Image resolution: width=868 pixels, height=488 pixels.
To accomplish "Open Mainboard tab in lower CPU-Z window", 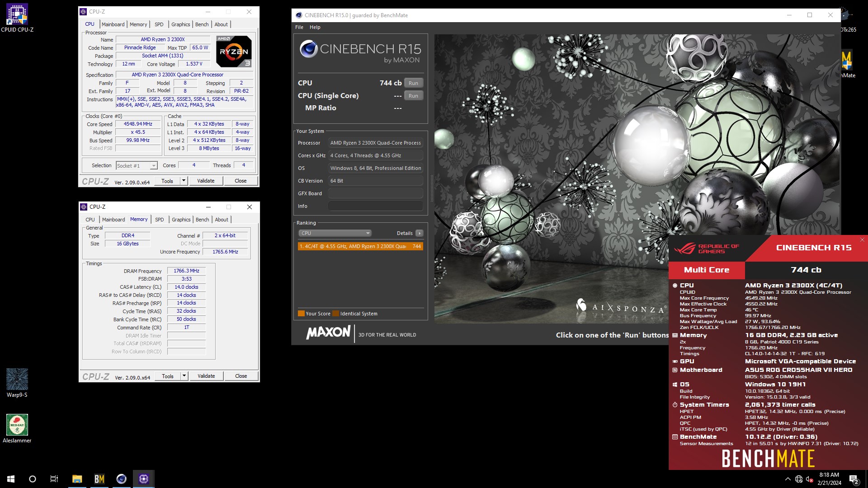I will [113, 220].
